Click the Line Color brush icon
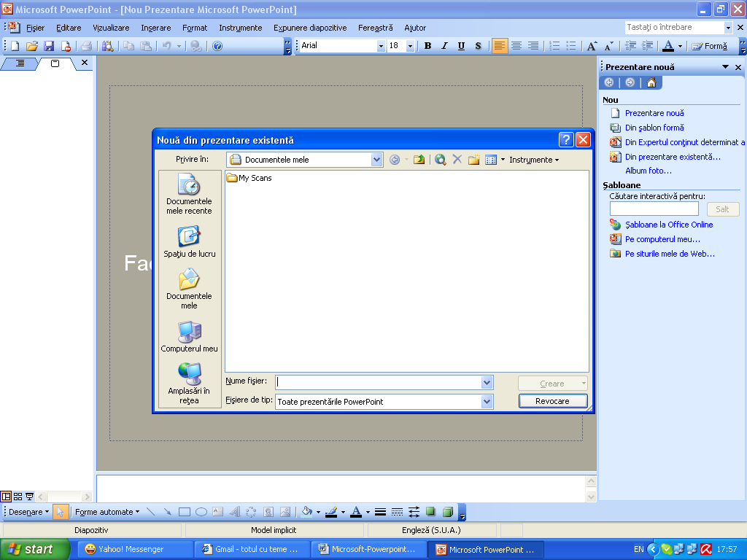Screen dimensions: 747x560 (331, 512)
